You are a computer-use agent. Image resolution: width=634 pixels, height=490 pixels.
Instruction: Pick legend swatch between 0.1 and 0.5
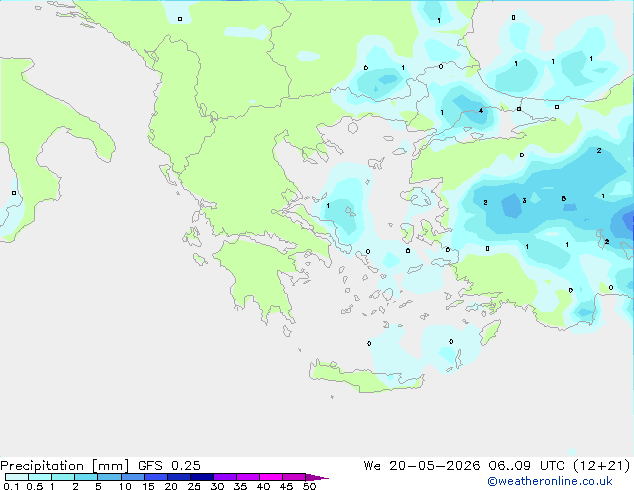(17, 477)
